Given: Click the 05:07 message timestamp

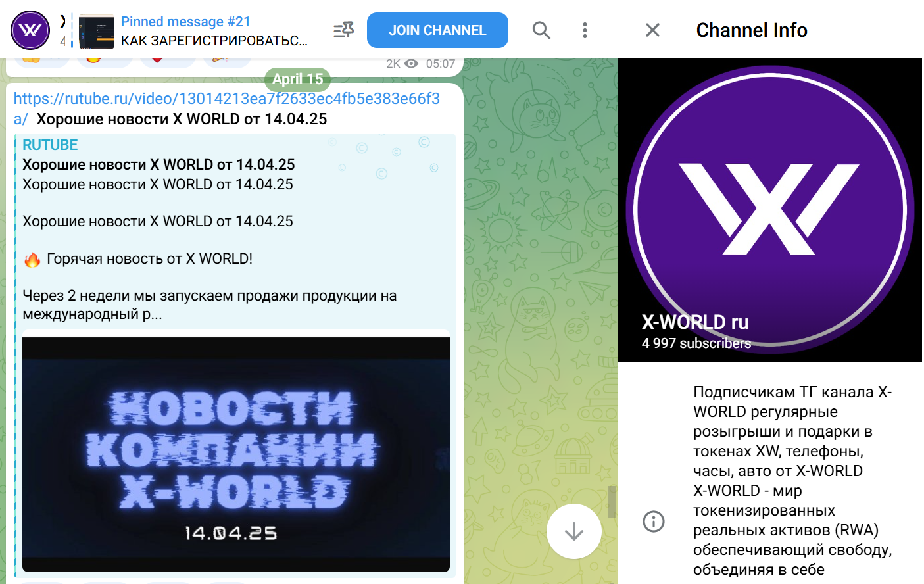Looking at the screenshot, I should [x=441, y=64].
